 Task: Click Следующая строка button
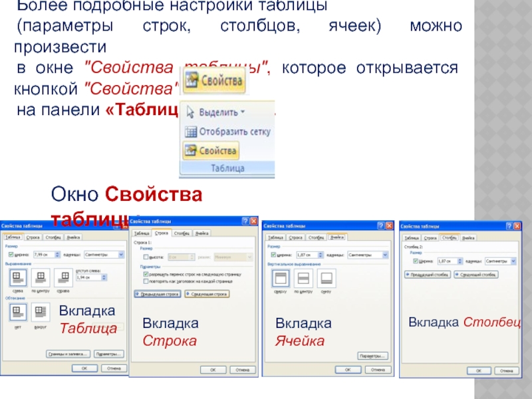pos(207,294)
